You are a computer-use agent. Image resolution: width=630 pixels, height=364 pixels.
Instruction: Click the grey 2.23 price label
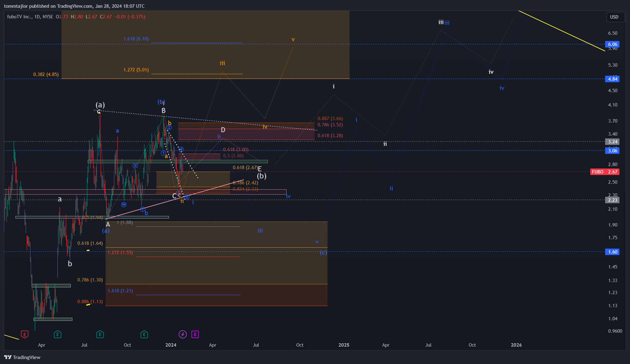tap(612, 200)
